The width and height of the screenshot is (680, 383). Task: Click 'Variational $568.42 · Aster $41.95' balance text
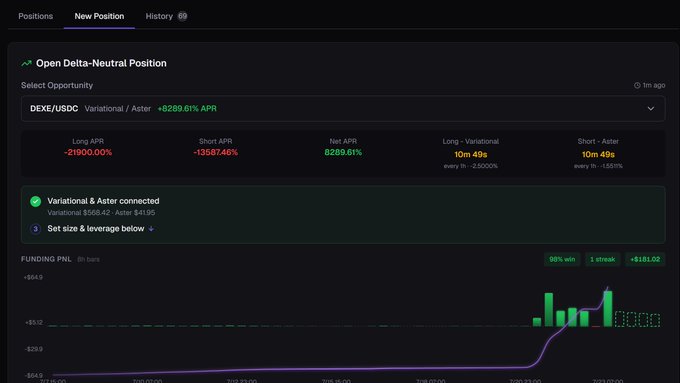[x=101, y=213]
